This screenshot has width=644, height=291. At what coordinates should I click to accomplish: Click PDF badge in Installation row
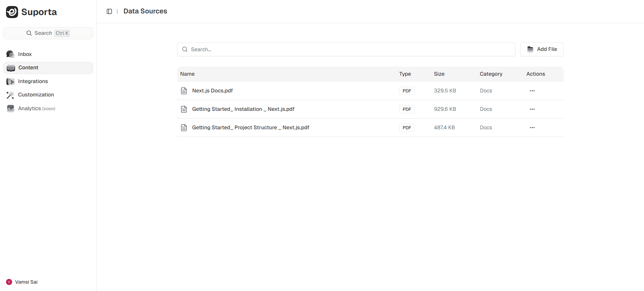pyautogui.click(x=407, y=110)
